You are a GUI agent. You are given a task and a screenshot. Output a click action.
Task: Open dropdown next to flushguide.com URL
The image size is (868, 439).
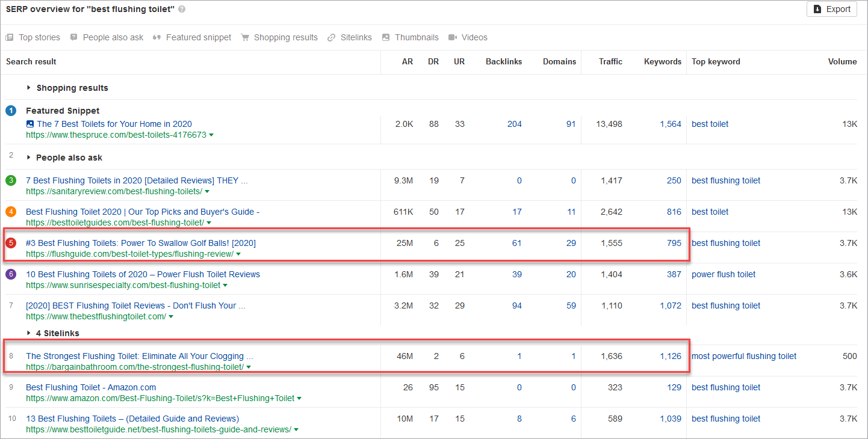(238, 254)
